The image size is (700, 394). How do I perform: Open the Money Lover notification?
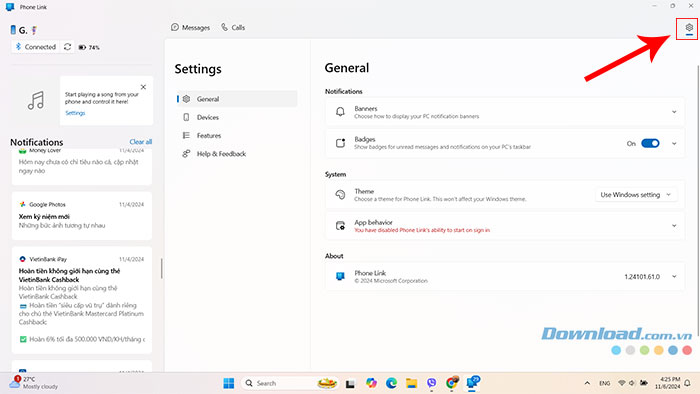(82, 166)
